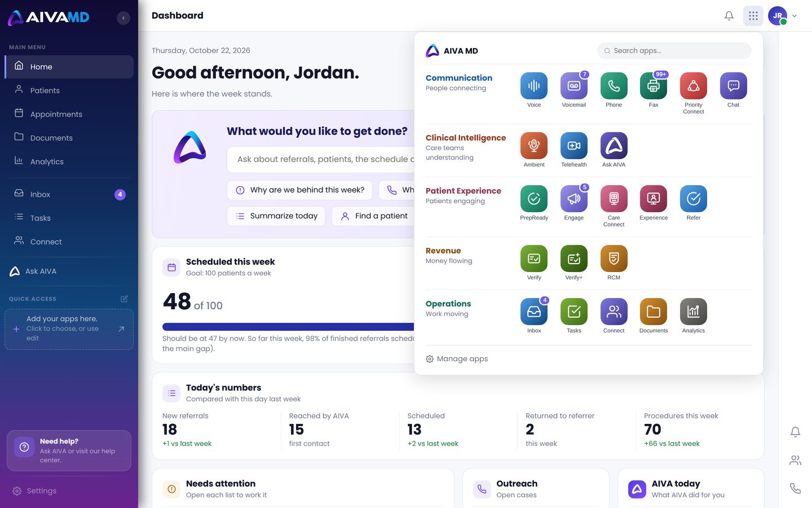This screenshot has width=812, height=508.
Task: Open the Verify+ app
Action: [573, 259]
